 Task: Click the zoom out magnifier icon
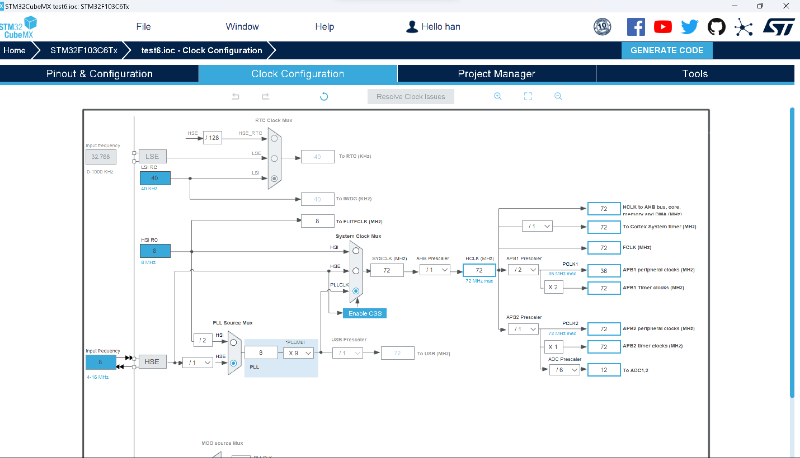558,96
